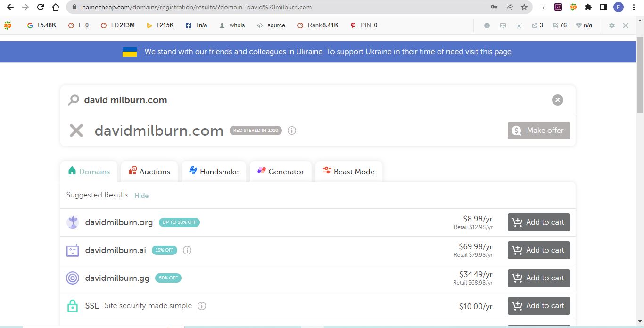Switch to the Auctions tab

pos(149,172)
